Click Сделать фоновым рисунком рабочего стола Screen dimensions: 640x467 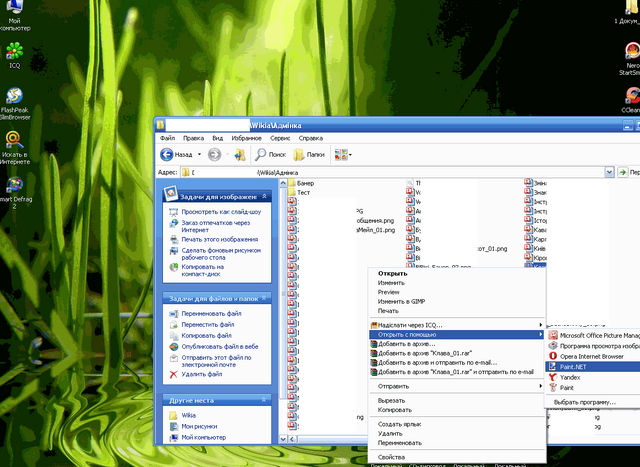pyautogui.click(x=221, y=254)
